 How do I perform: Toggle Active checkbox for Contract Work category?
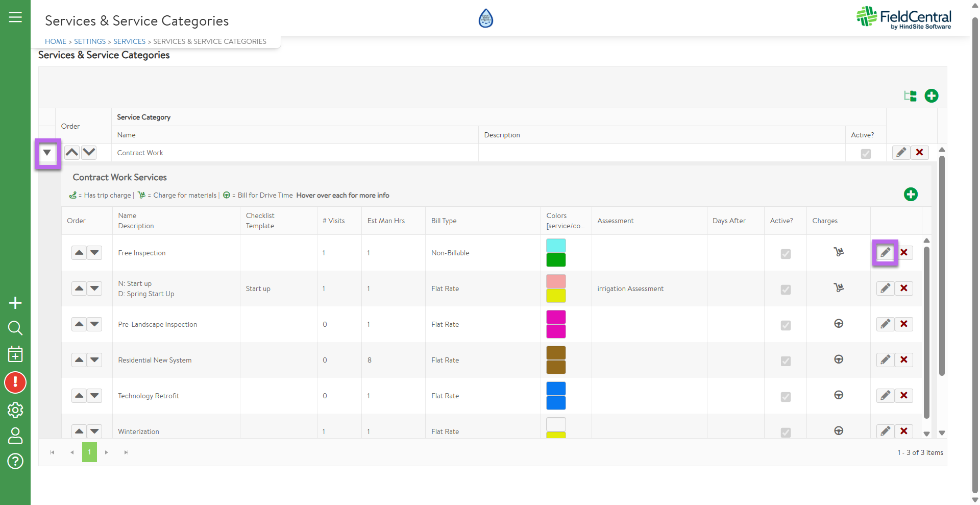pos(866,154)
